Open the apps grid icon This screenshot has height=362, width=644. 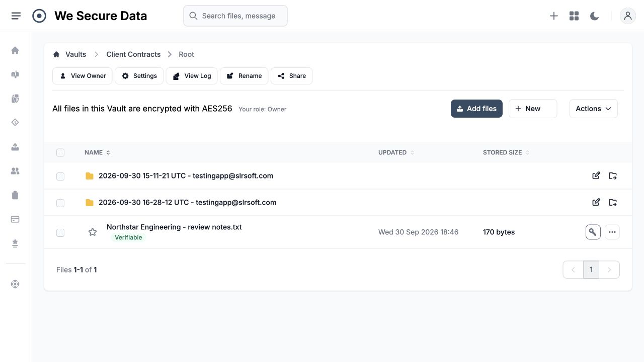tap(574, 16)
